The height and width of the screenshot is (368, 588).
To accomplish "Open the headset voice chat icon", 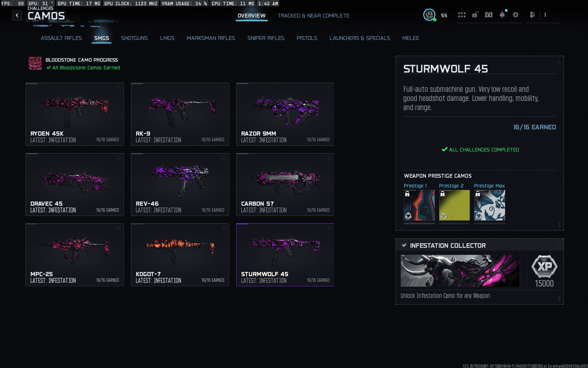I will click(489, 15).
